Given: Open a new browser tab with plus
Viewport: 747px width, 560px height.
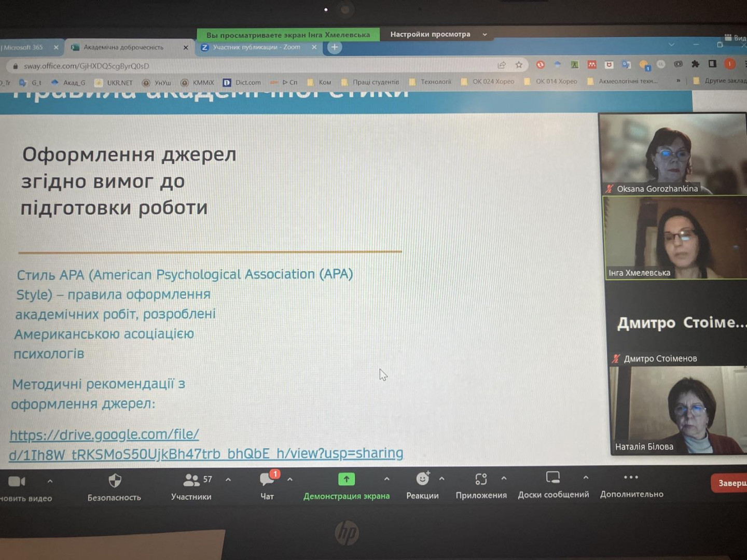Looking at the screenshot, I should tap(335, 47).
